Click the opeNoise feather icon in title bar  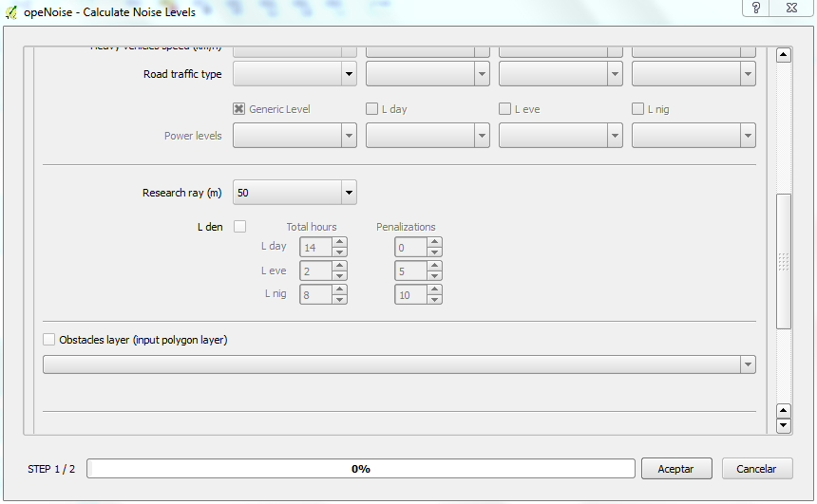pos(10,12)
